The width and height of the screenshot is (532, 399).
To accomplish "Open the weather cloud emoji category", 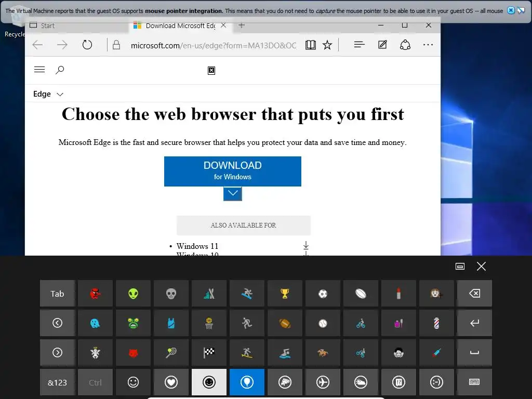I will pos(361,382).
